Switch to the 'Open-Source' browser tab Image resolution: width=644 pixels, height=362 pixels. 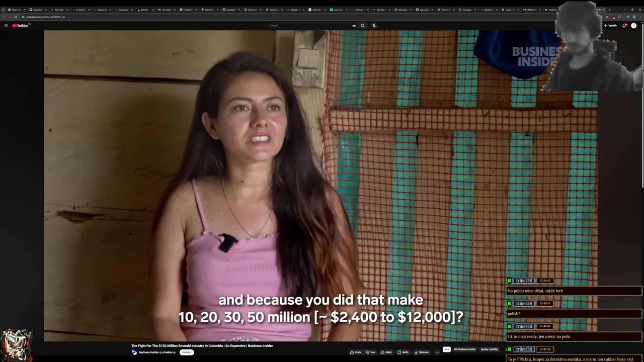click(x=339, y=10)
